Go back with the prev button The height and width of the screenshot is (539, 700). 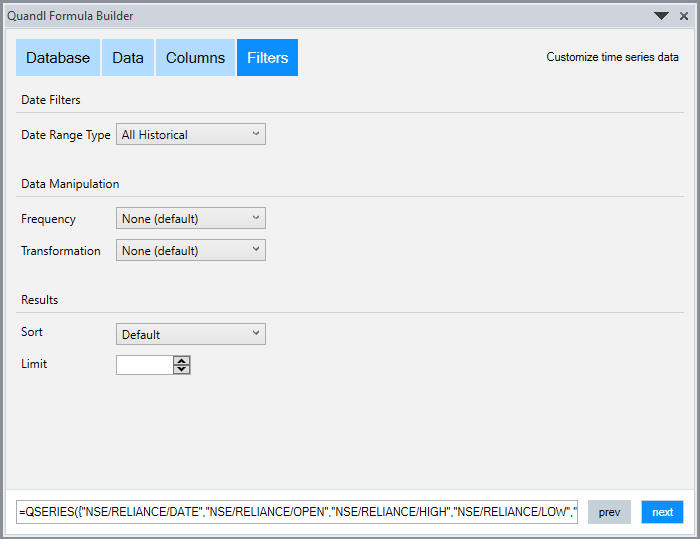[609, 512]
